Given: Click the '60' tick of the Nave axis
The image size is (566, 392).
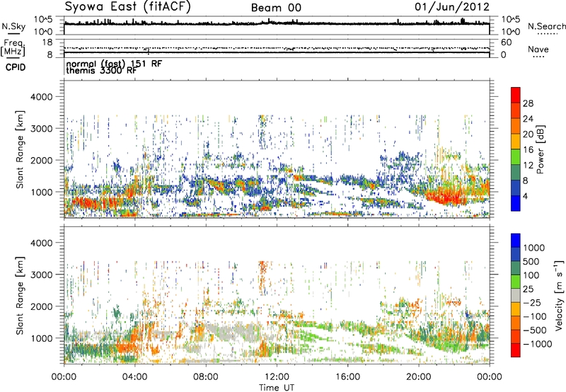Looking at the screenshot, I should [x=506, y=42].
